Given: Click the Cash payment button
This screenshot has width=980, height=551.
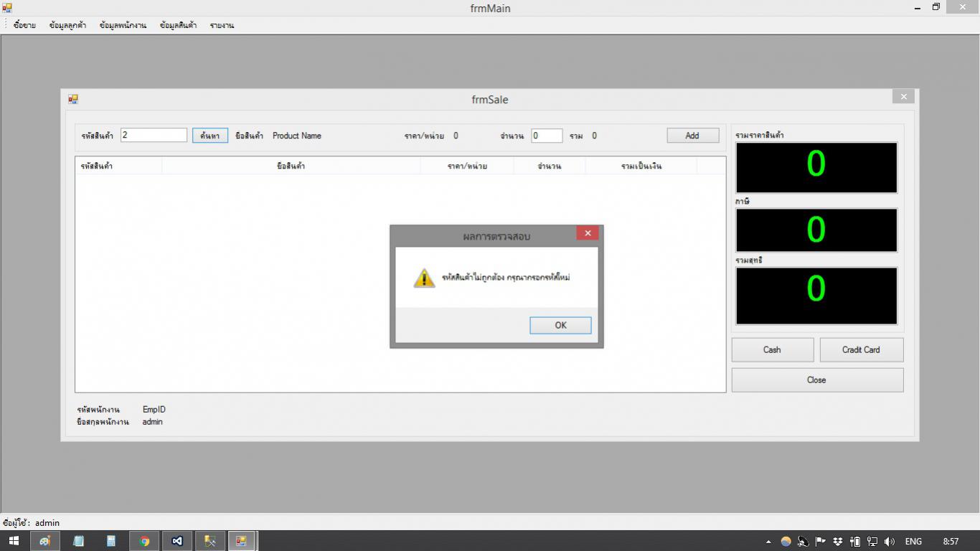Looking at the screenshot, I should coord(773,349).
